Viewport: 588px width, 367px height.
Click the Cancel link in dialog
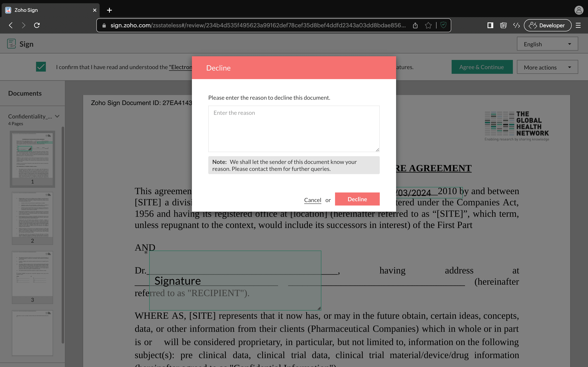click(312, 200)
